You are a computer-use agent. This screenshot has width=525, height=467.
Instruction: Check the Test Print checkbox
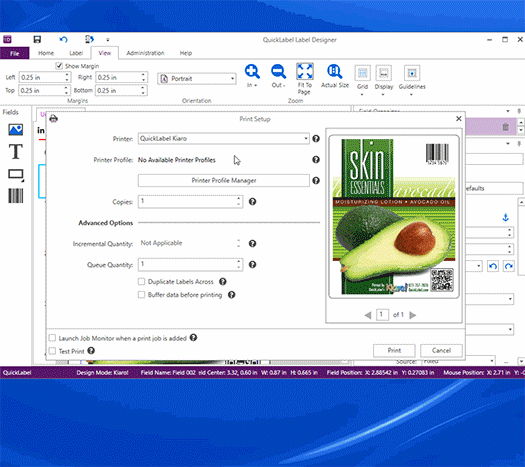[x=52, y=351]
